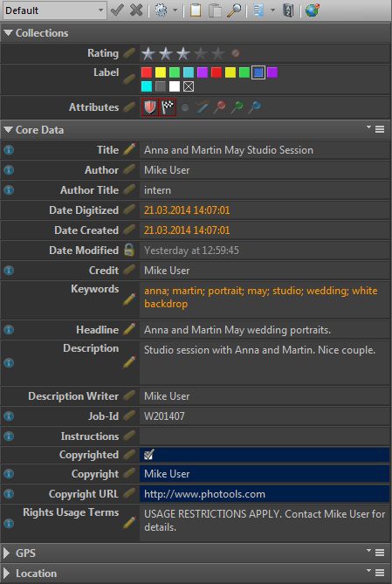Discard changes with the X icon
Image resolution: width=392 pixels, height=584 pixels.
click(136, 10)
